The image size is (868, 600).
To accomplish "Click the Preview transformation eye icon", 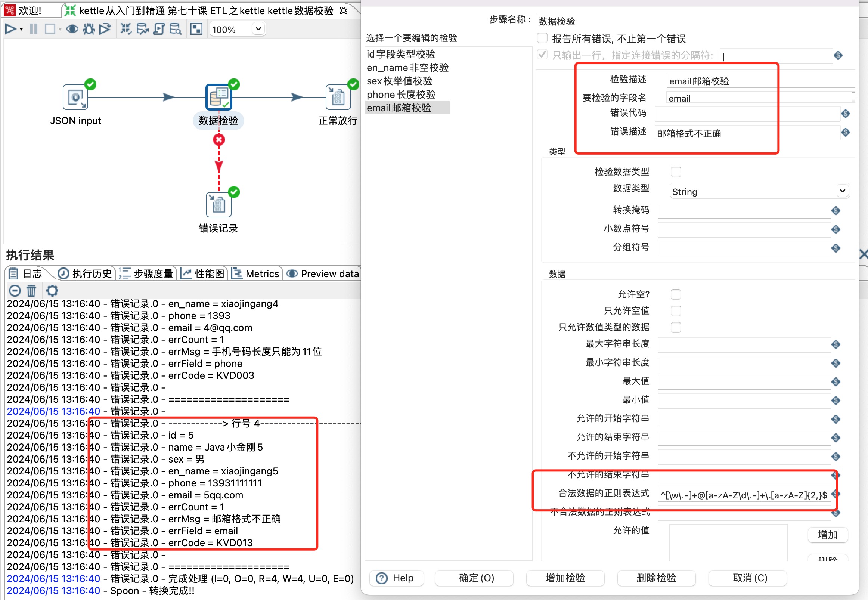I will 72,29.
